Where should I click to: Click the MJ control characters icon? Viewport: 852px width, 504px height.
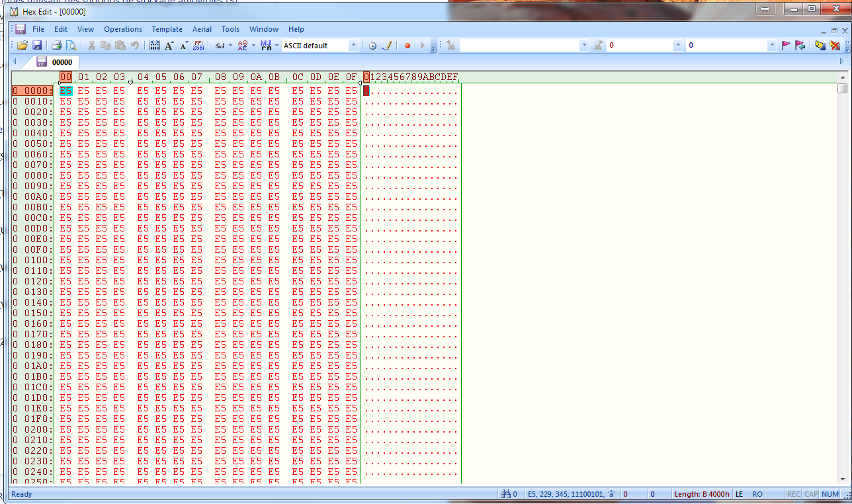[x=266, y=46]
